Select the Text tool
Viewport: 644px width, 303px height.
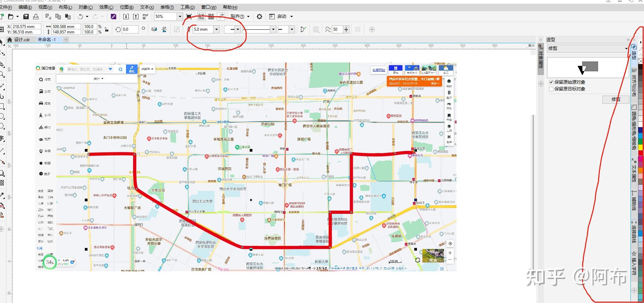[x=2, y=138]
